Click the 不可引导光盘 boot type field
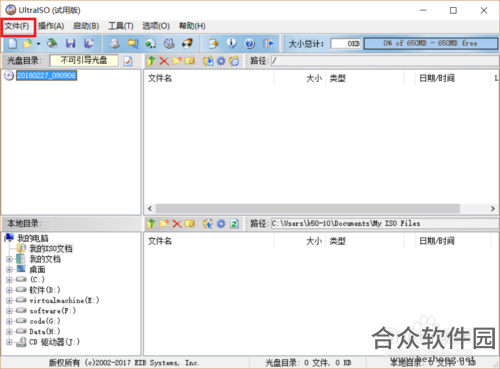The image size is (500, 369). click(84, 60)
